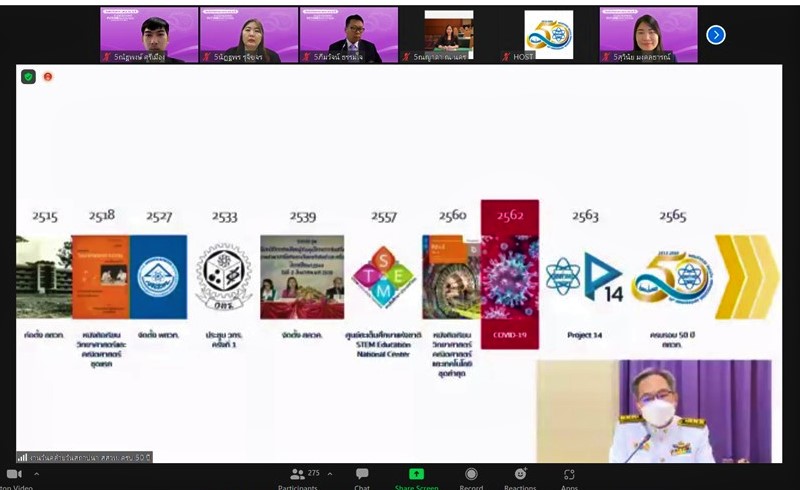
Task: Expand video options caret beside Stop Video
Action: (x=36, y=474)
